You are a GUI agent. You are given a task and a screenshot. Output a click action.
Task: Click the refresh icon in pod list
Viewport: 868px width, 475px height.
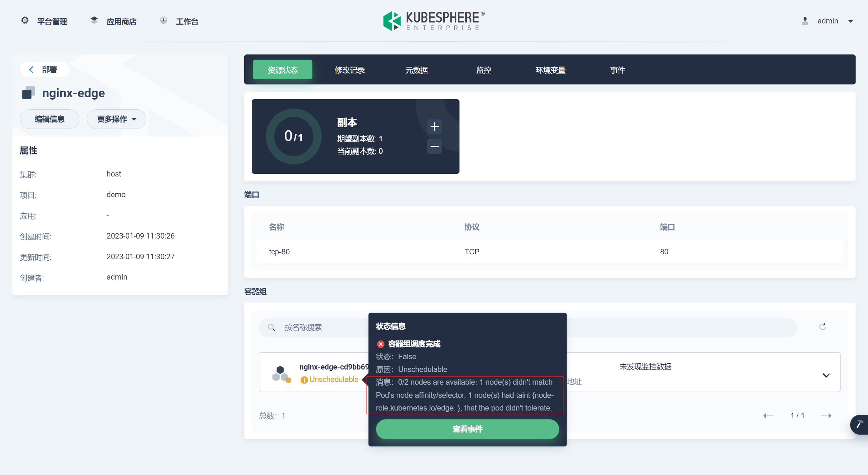(x=823, y=327)
